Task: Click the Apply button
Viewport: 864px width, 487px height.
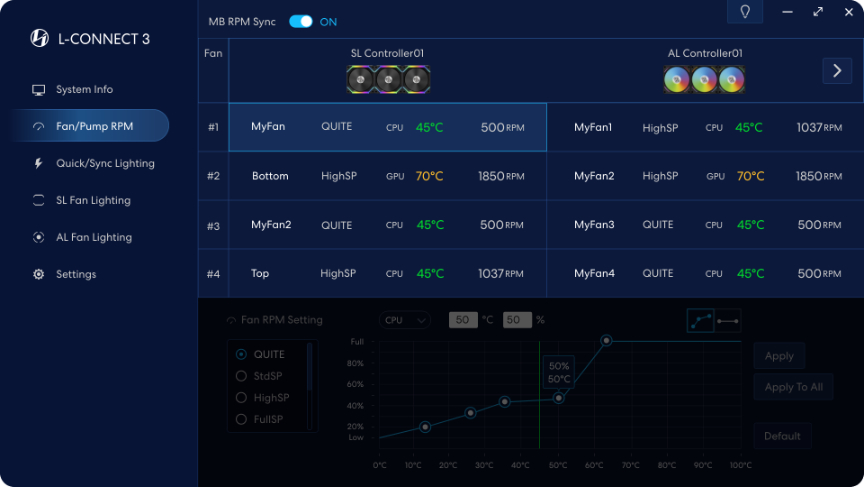Action: tap(779, 356)
